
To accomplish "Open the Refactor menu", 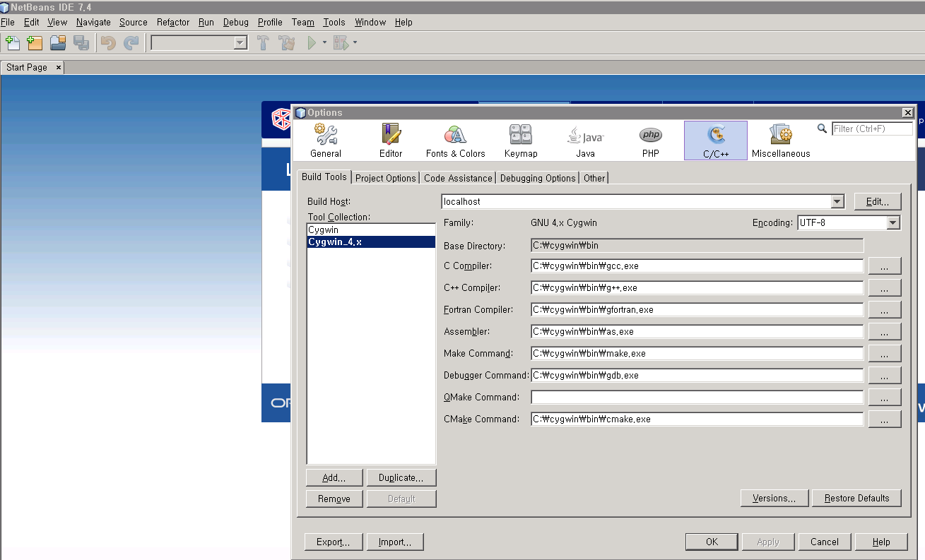I will click(173, 22).
